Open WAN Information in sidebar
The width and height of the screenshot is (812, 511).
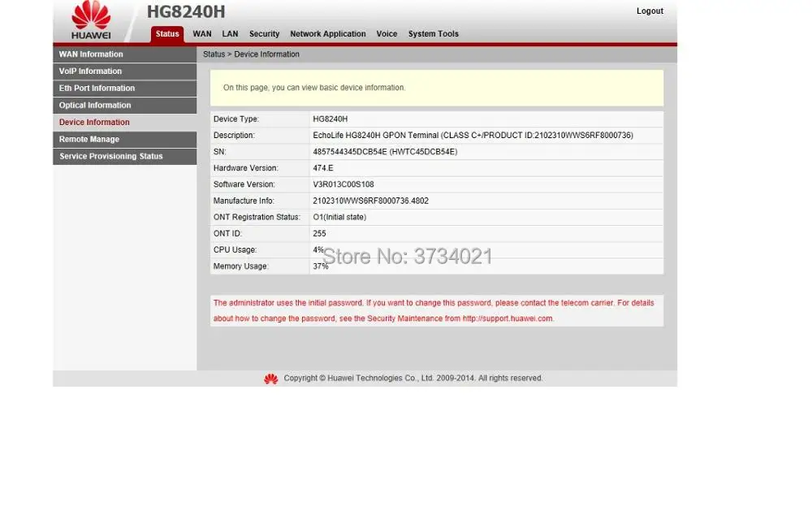point(125,54)
